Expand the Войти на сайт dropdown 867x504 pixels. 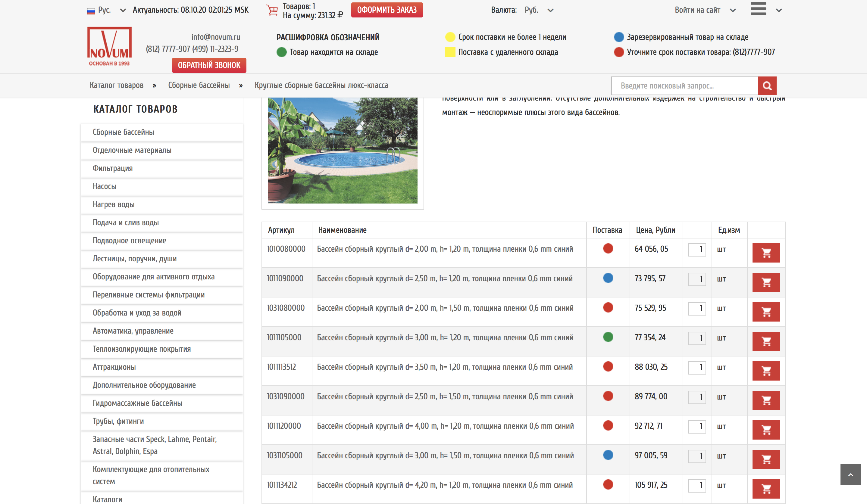[x=705, y=10]
